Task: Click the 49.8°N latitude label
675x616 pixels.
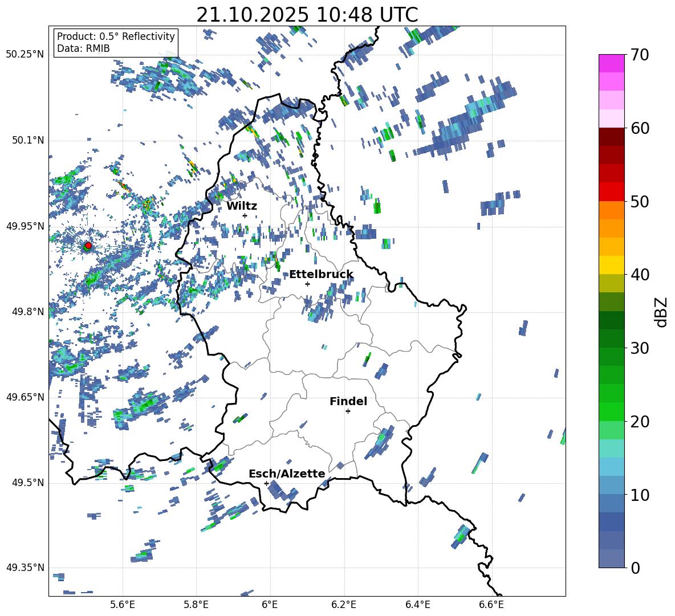Action: tap(28, 312)
